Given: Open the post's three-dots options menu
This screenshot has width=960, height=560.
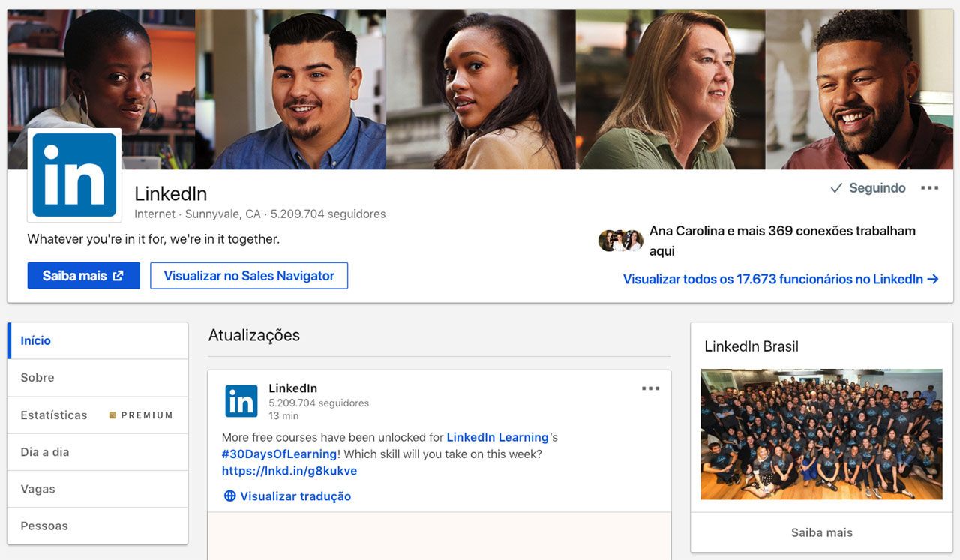Looking at the screenshot, I should 650,388.
